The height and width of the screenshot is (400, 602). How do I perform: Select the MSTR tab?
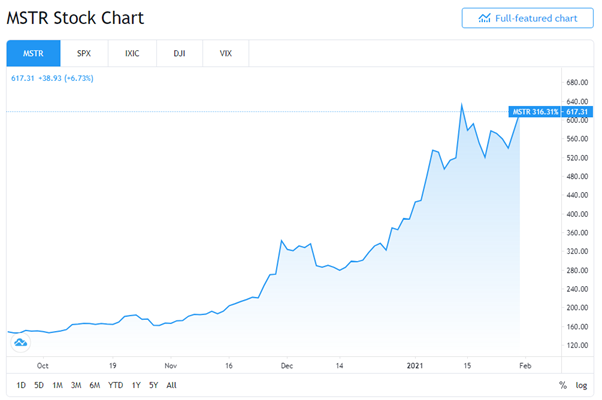point(33,53)
